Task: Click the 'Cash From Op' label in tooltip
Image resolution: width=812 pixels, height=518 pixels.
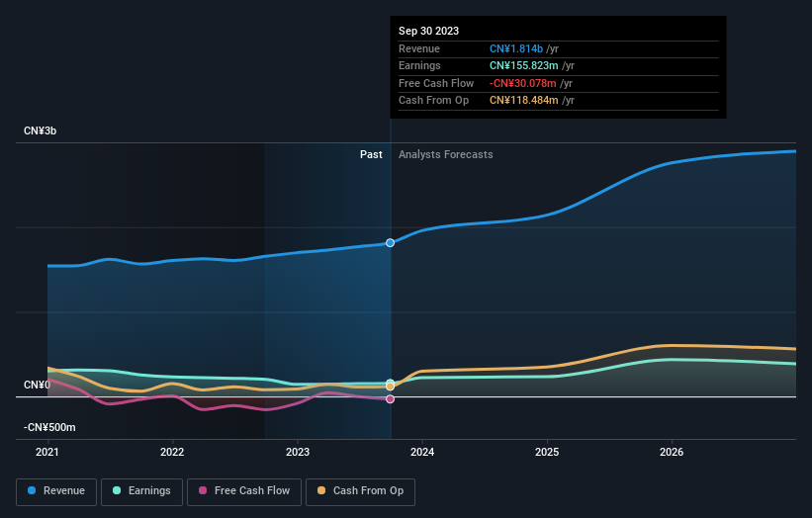Action: coord(433,101)
